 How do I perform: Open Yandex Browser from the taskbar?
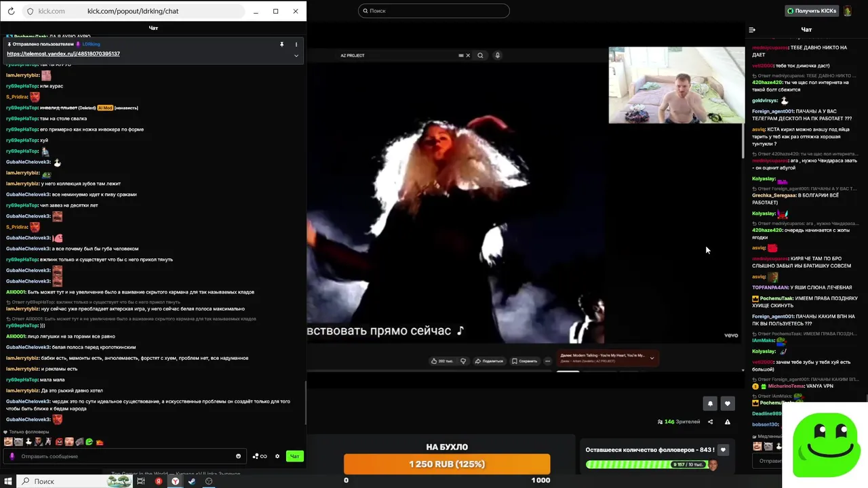point(175,481)
